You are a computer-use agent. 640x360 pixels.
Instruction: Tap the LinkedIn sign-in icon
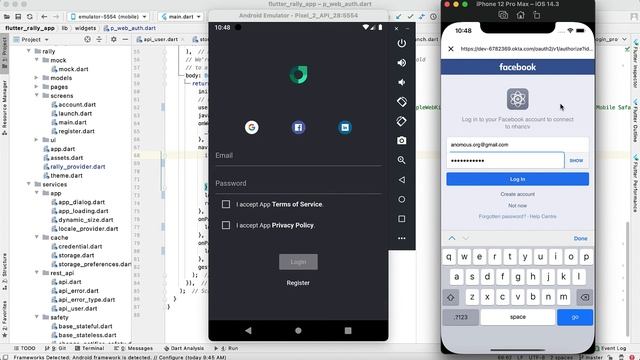tap(345, 127)
